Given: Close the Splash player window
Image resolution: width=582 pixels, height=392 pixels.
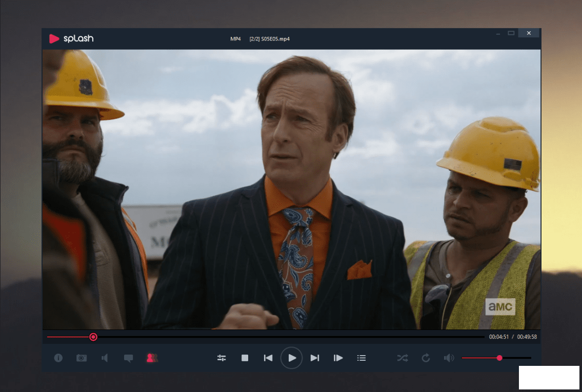Looking at the screenshot, I should coord(529,33).
